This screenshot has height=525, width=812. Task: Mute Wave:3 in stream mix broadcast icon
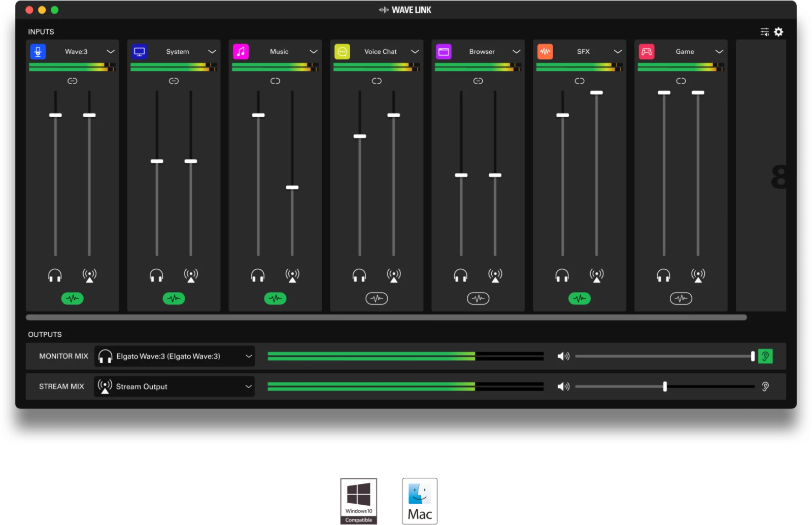point(89,275)
